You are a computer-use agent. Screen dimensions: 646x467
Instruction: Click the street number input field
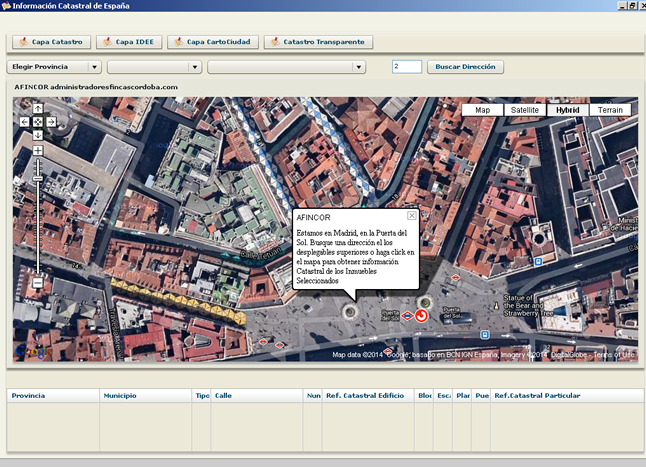[x=407, y=67]
